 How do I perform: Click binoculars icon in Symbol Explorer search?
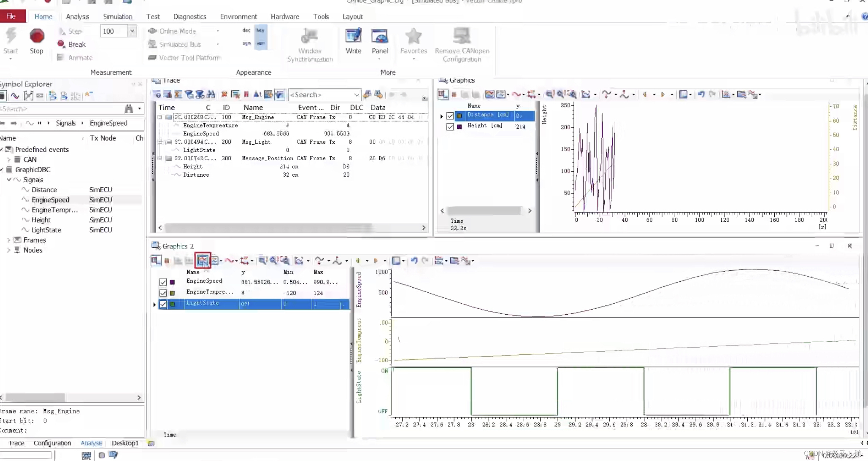pyautogui.click(x=129, y=109)
